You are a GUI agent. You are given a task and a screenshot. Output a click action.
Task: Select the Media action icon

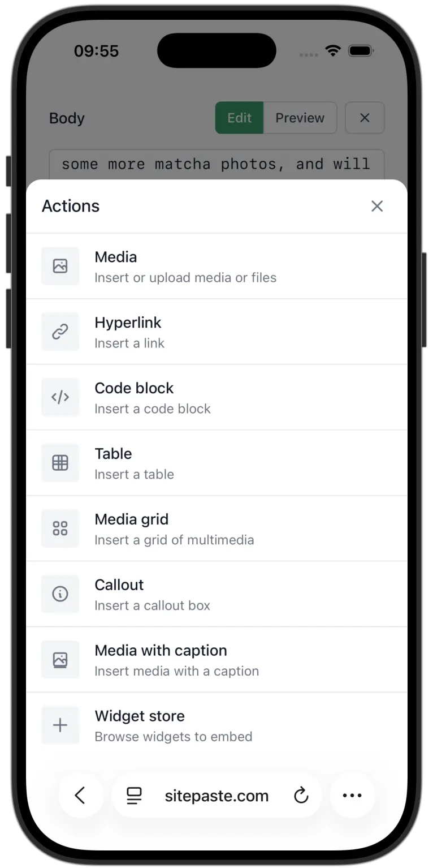[60, 266]
